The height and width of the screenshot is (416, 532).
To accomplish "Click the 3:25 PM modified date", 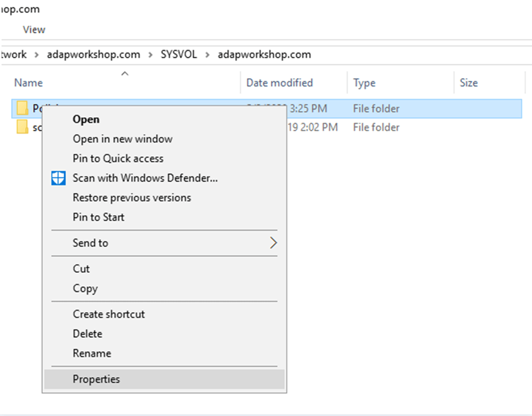I will click(x=308, y=109).
